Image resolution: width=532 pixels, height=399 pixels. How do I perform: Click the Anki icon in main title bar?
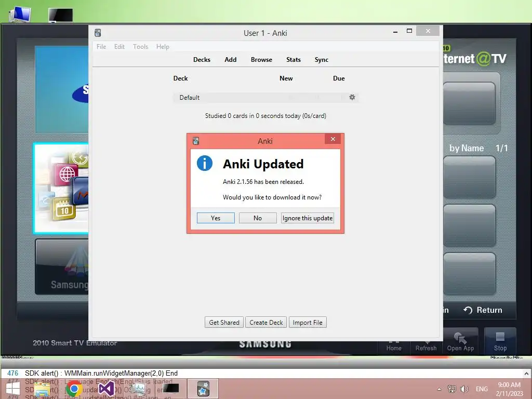98,33
